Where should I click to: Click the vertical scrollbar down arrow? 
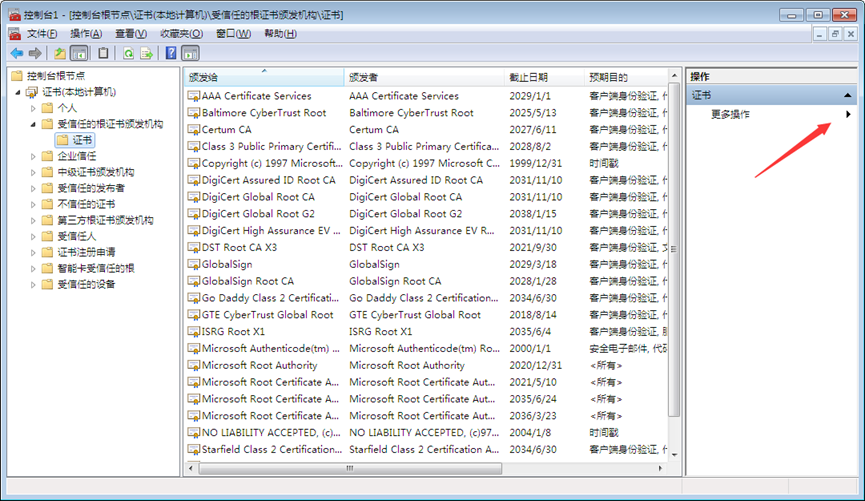pos(674,455)
